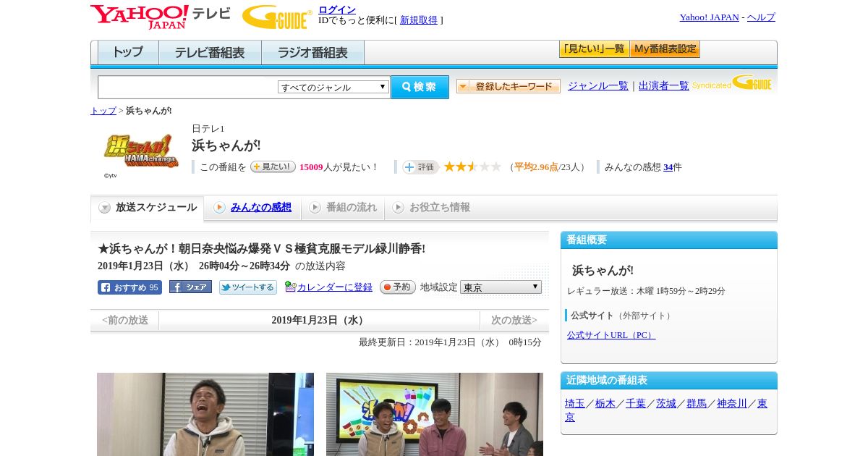Click the Facebook シェア button
The image size is (868, 456).
point(190,287)
